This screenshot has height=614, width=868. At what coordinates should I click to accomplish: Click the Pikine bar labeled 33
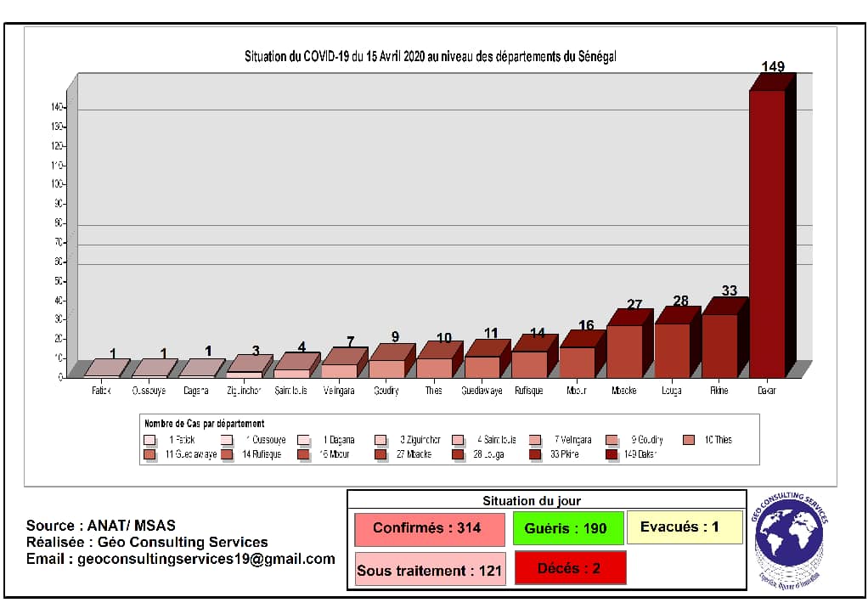[719, 346]
